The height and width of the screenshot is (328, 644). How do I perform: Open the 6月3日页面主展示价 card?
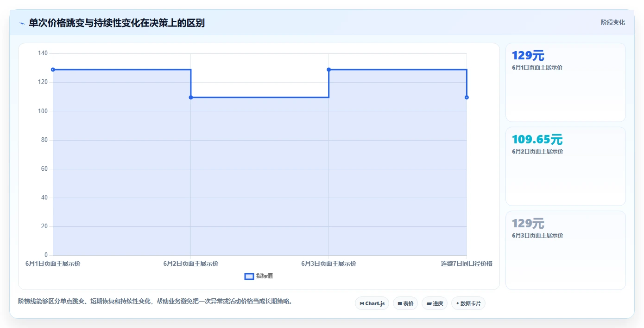coord(565,250)
